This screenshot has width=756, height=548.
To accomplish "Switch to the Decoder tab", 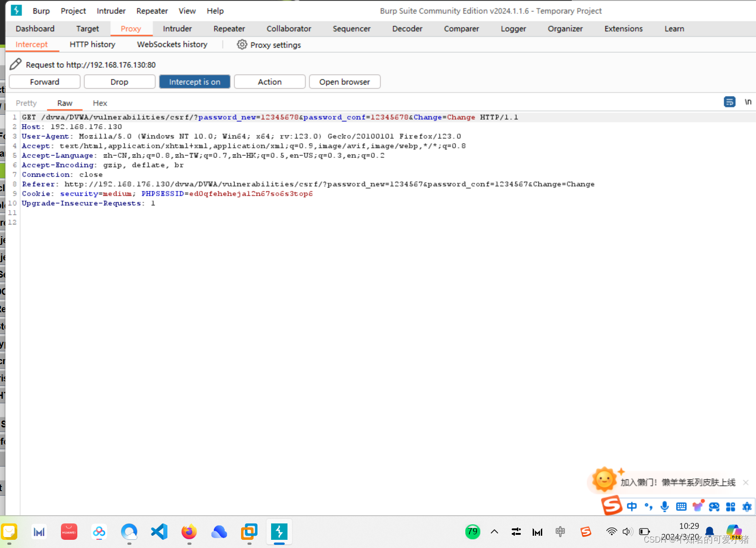I will [x=407, y=29].
